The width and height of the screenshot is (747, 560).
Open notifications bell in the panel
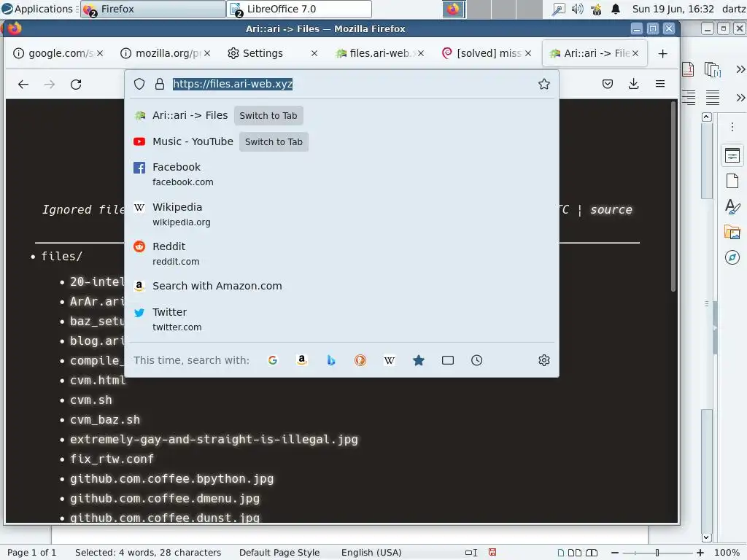point(616,9)
